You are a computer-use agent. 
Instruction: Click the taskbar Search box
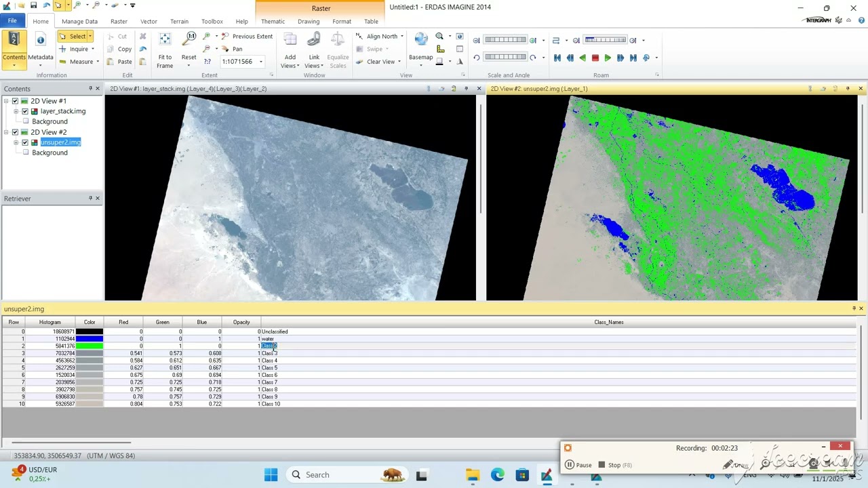tap(347, 474)
